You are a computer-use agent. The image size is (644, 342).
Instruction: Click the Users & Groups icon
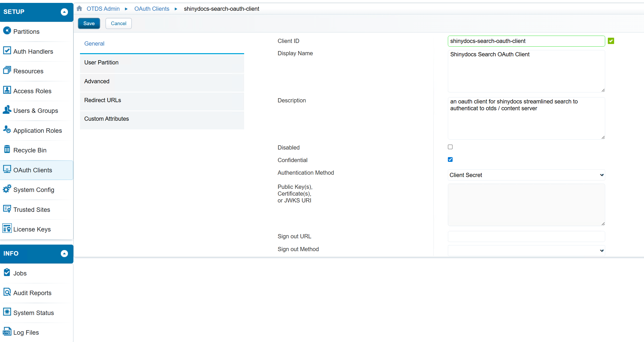[7, 110]
